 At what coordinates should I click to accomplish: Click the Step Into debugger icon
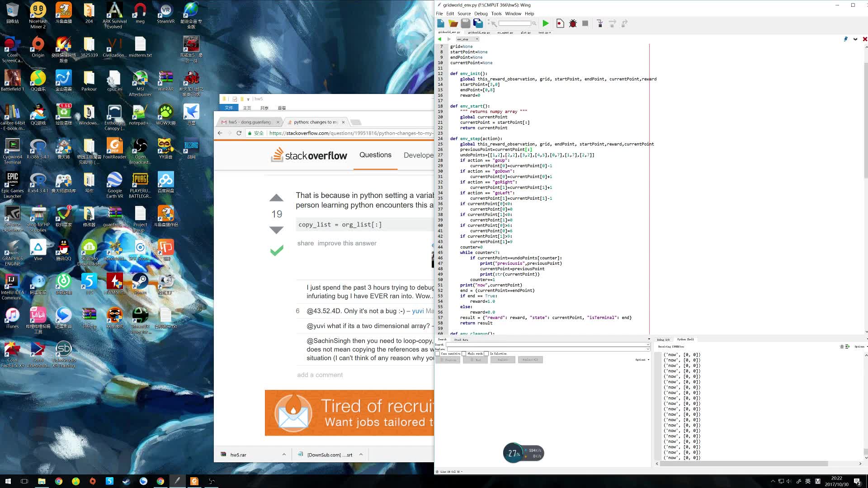(x=600, y=23)
